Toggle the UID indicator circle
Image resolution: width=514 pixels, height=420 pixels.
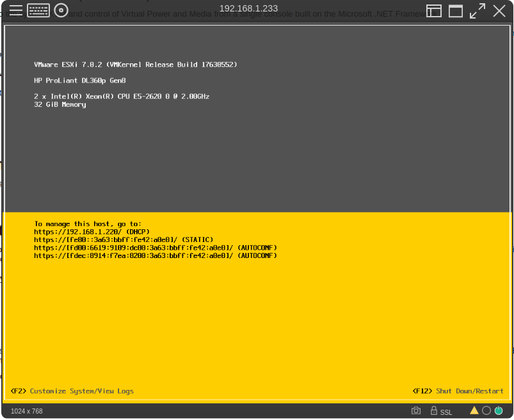(486, 410)
